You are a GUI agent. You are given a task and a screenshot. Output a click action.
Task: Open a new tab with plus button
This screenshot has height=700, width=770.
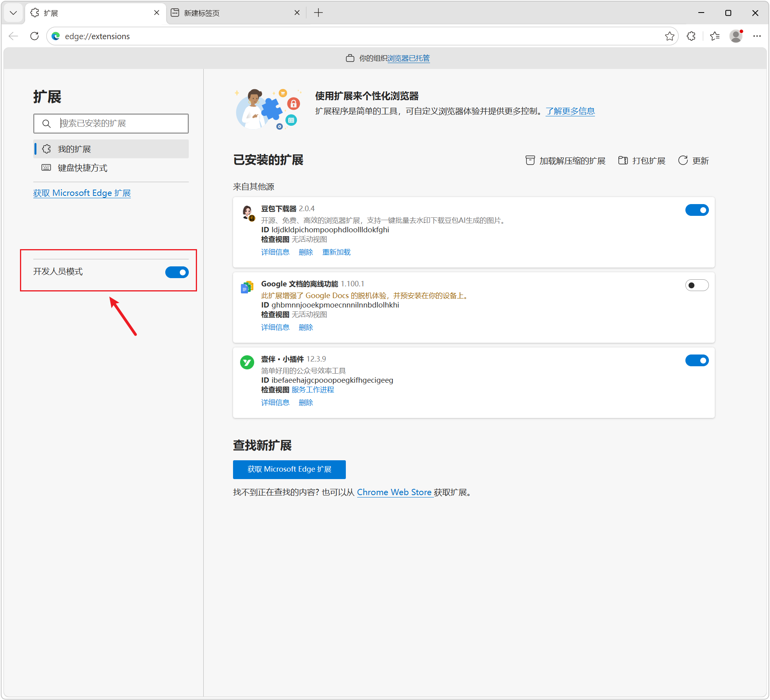click(318, 13)
